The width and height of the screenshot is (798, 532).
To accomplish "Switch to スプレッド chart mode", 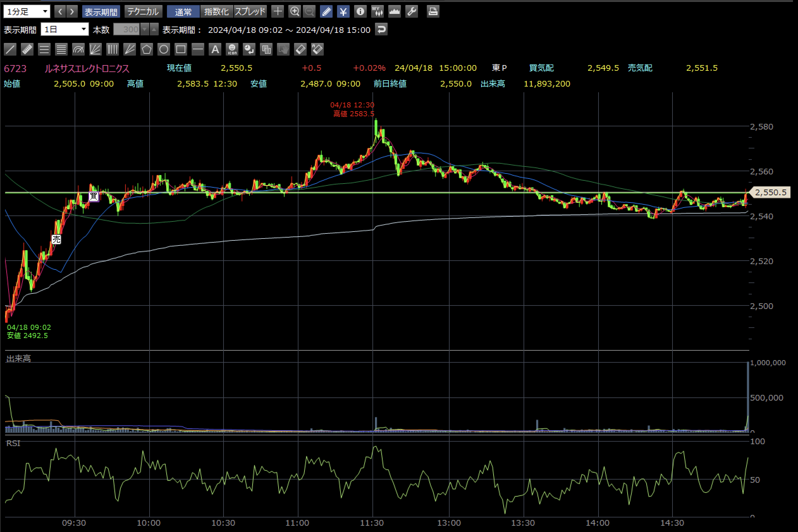I will pos(250,12).
